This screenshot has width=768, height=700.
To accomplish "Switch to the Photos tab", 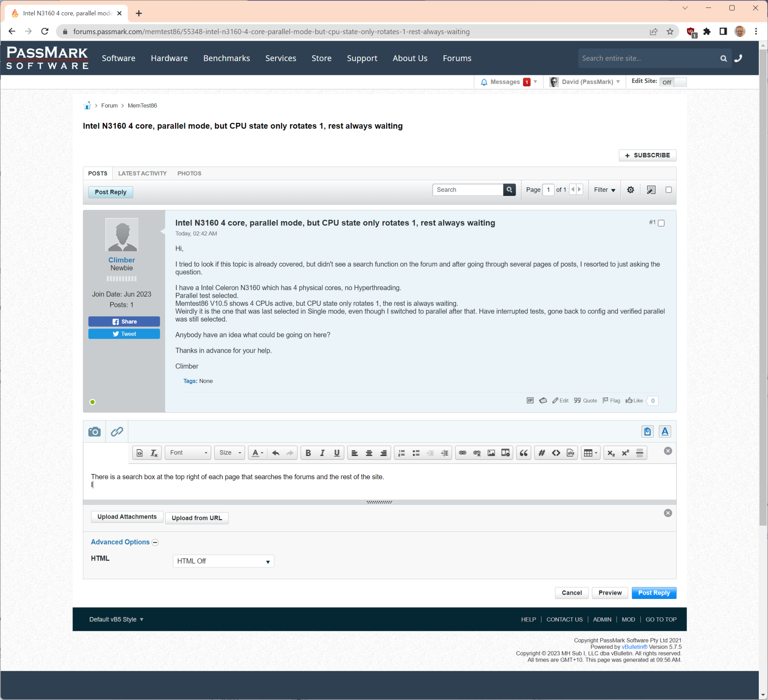I will 189,174.
